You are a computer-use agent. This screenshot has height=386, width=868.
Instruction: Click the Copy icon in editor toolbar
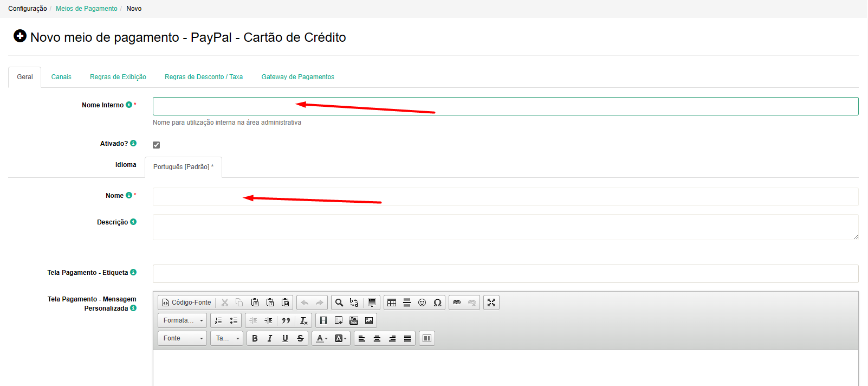click(239, 303)
